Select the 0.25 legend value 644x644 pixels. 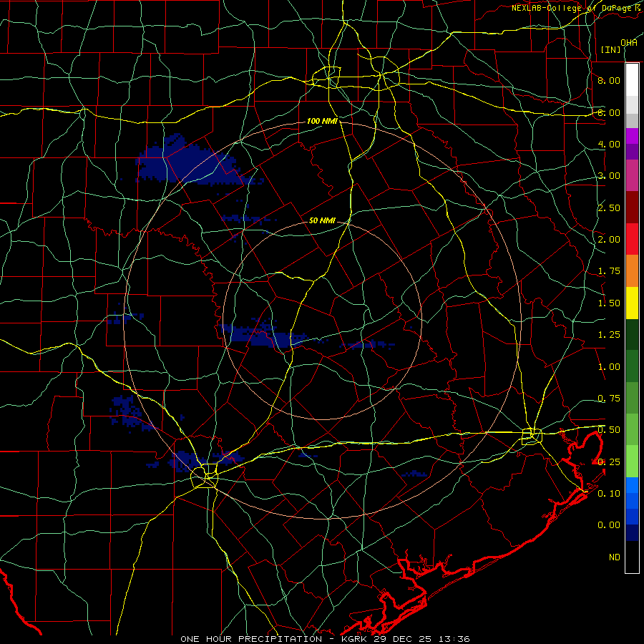tap(609, 462)
